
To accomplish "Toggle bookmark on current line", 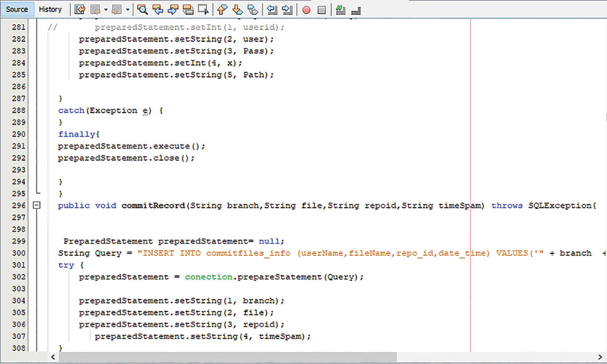I will (253, 10).
